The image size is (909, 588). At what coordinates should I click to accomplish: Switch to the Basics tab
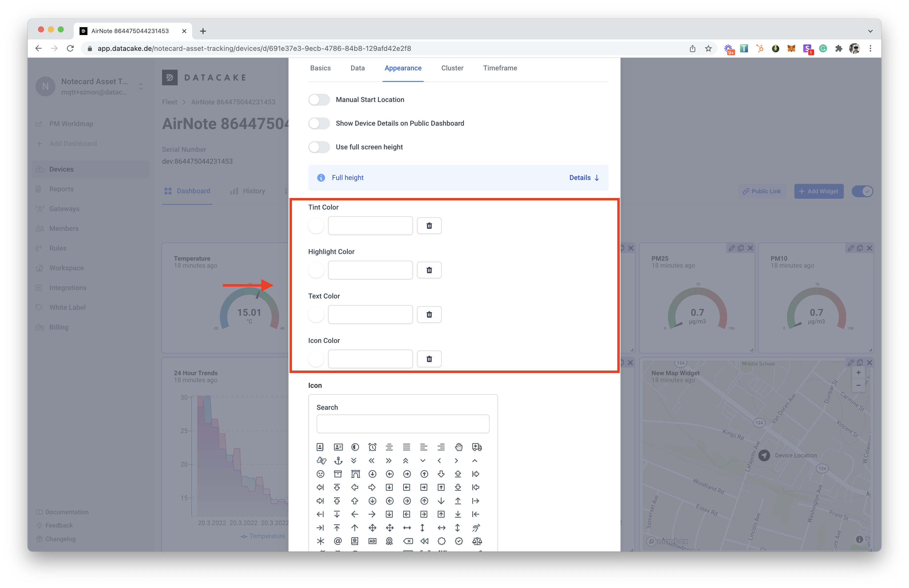pos(320,68)
